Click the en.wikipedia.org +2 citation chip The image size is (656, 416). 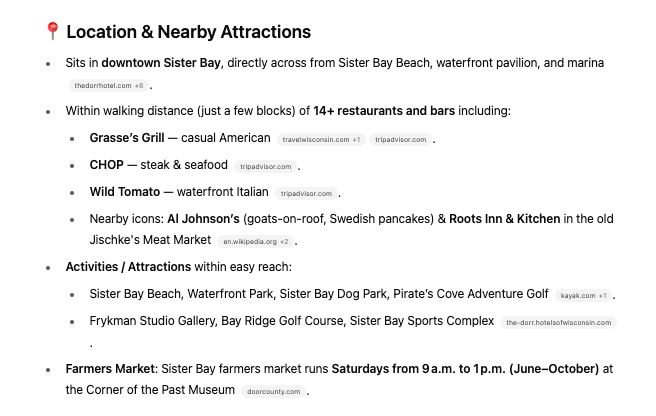[256, 241]
